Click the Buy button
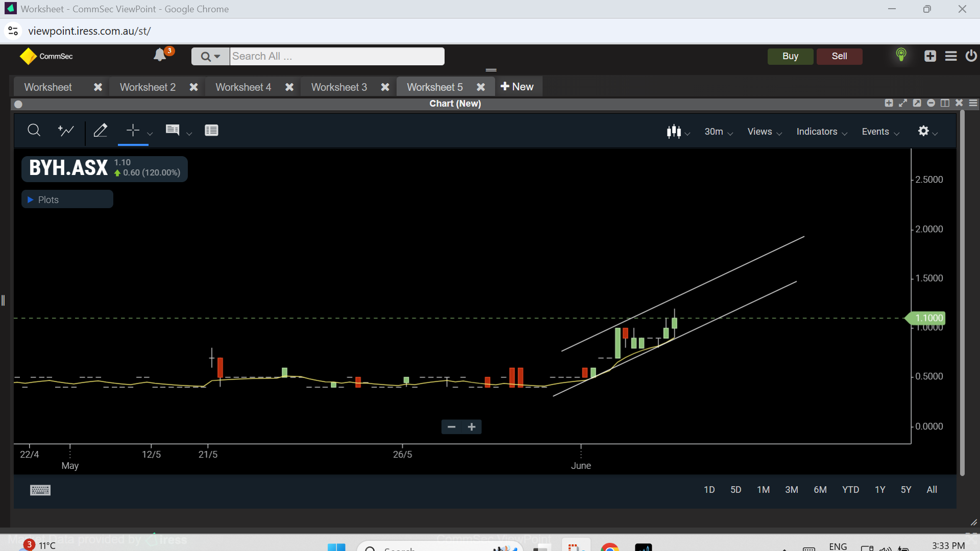Screen dimensions: 980x551 click(790, 56)
